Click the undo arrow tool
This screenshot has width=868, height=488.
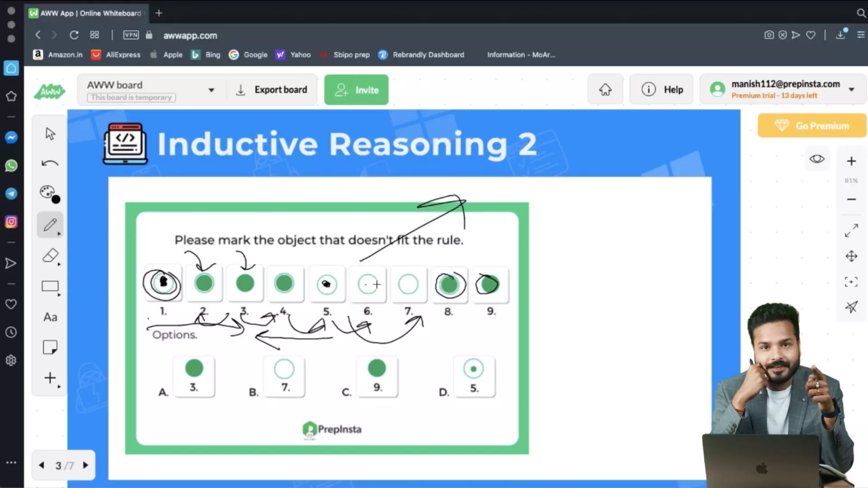click(50, 163)
